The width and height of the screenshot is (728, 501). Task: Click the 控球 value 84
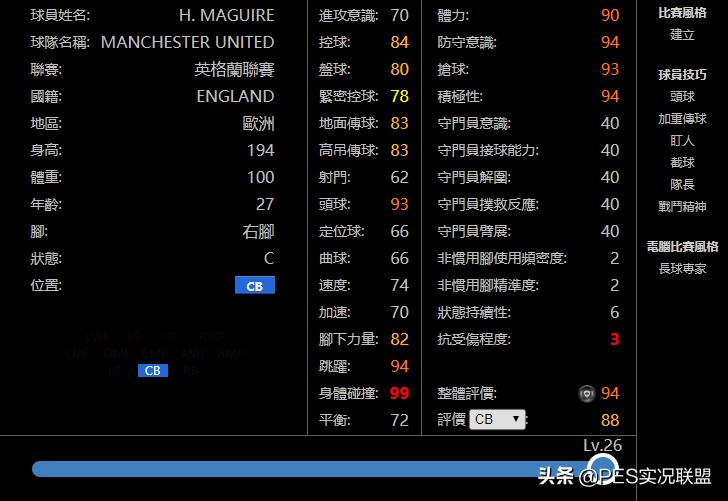pyautogui.click(x=399, y=42)
